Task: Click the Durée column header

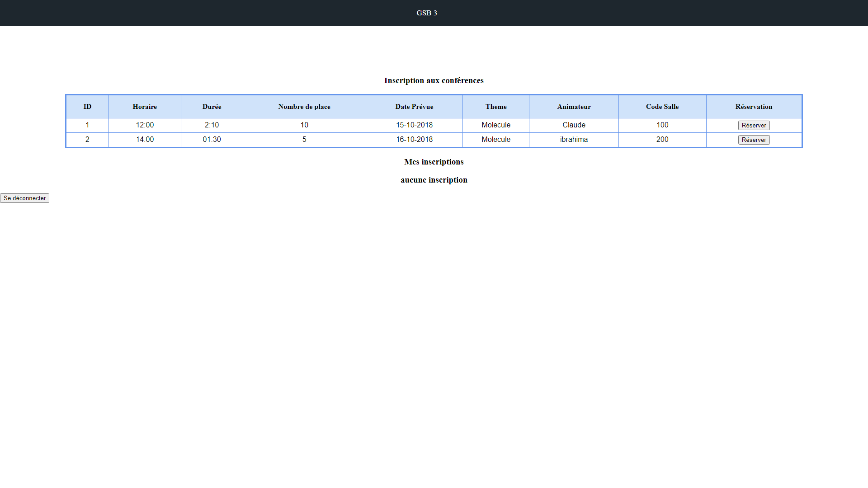Action: coord(212,107)
